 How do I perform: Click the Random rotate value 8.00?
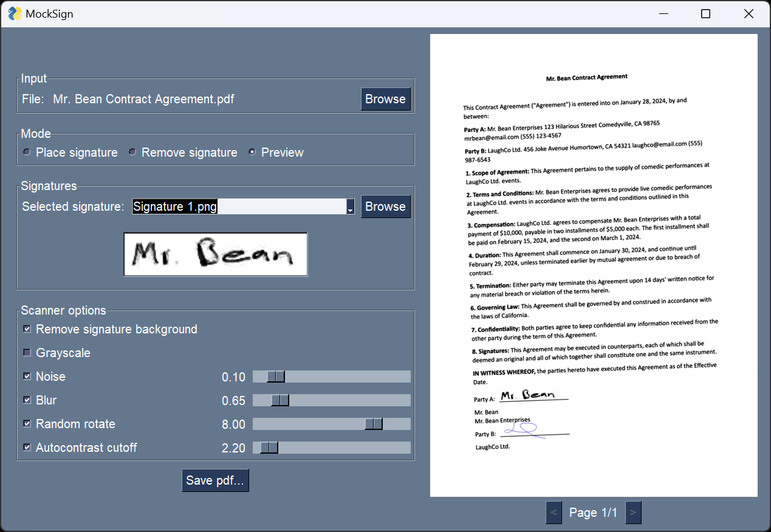233,425
